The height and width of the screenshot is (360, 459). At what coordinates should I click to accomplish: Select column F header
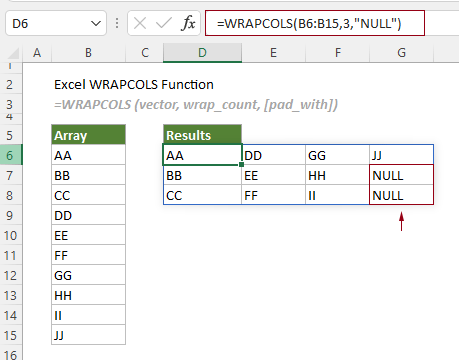click(x=337, y=53)
